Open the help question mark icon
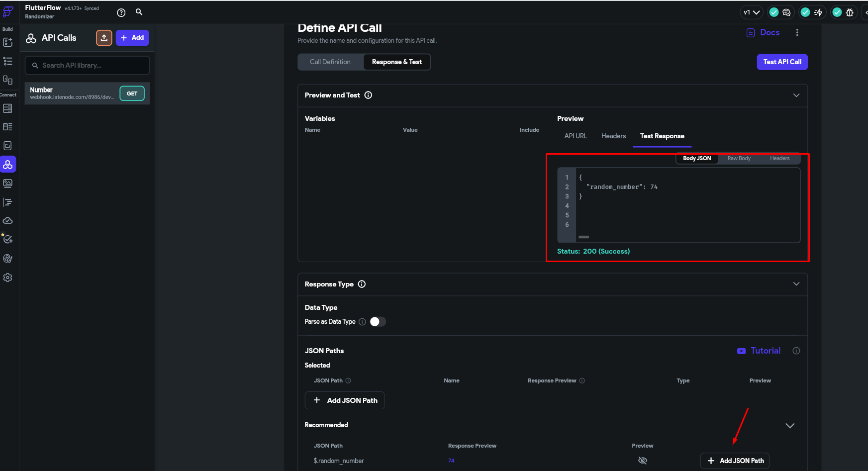 [x=121, y=13]
